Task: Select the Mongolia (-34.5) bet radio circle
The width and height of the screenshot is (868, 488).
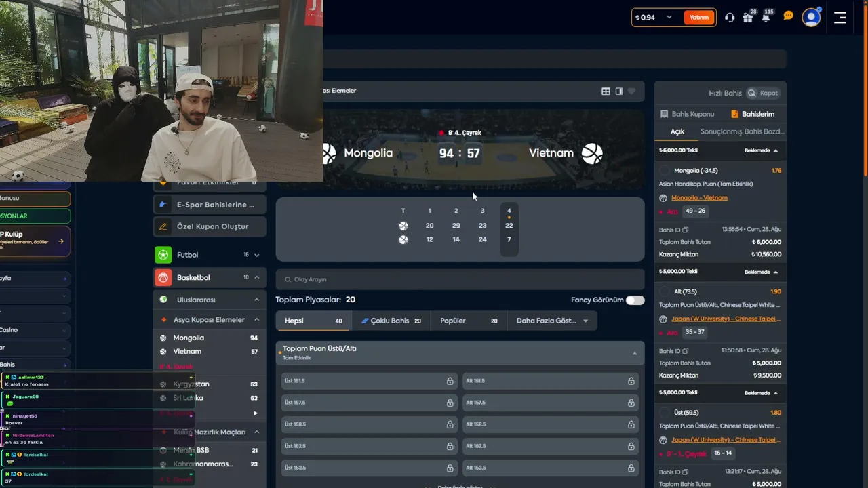Action: 665,171
